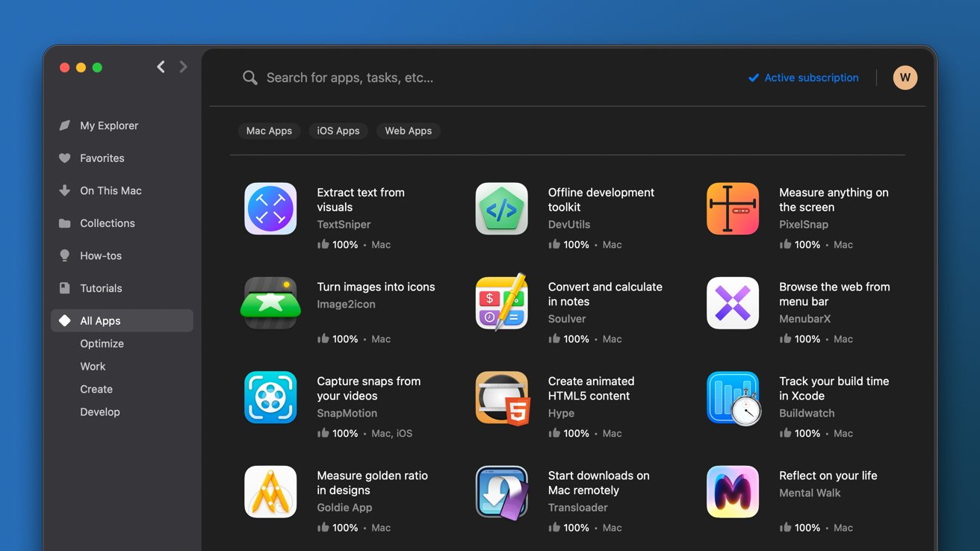Toggle the iOS Apps filter
This screenshot has height=551, width=980.
[338, 131]
